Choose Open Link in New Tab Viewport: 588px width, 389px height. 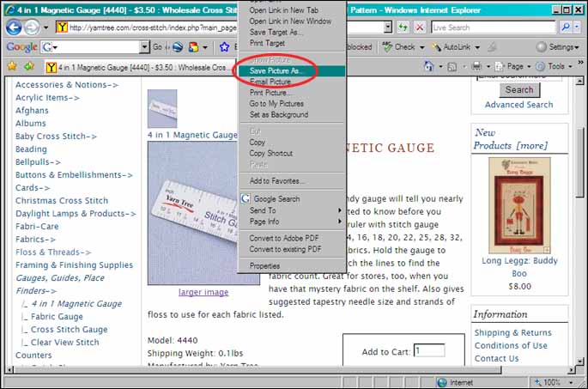pos(292,10)
